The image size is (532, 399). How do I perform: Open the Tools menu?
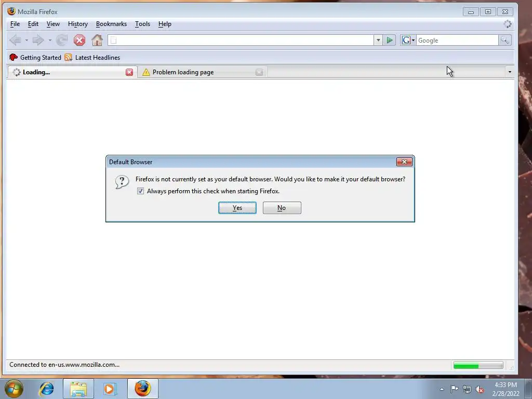(142, 24)
